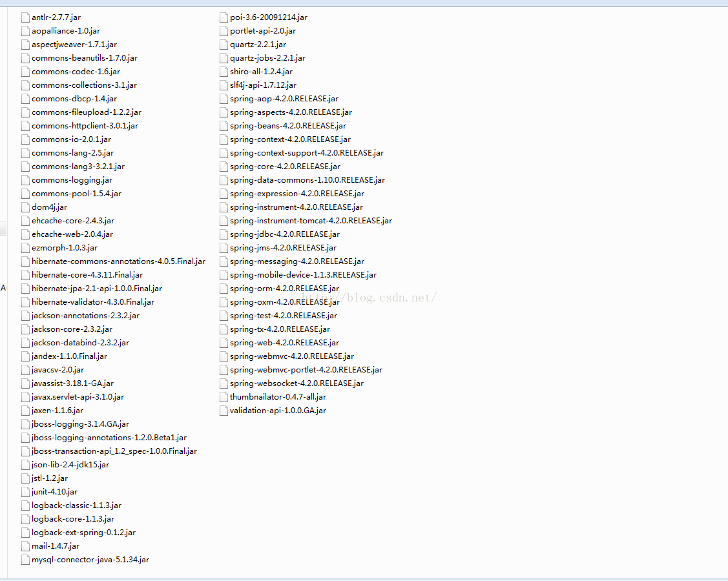Viewport: 728px width, 581px height.
Task: Click the jstl-1.2.jar file name
Action: coord(50,478)
